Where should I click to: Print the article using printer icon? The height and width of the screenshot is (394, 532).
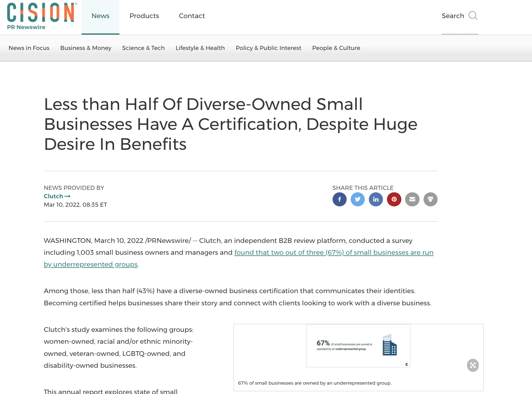pos(430,199)
